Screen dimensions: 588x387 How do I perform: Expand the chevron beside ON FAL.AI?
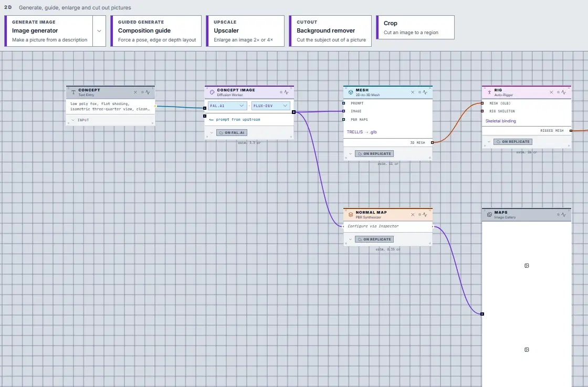click(212, 133)
